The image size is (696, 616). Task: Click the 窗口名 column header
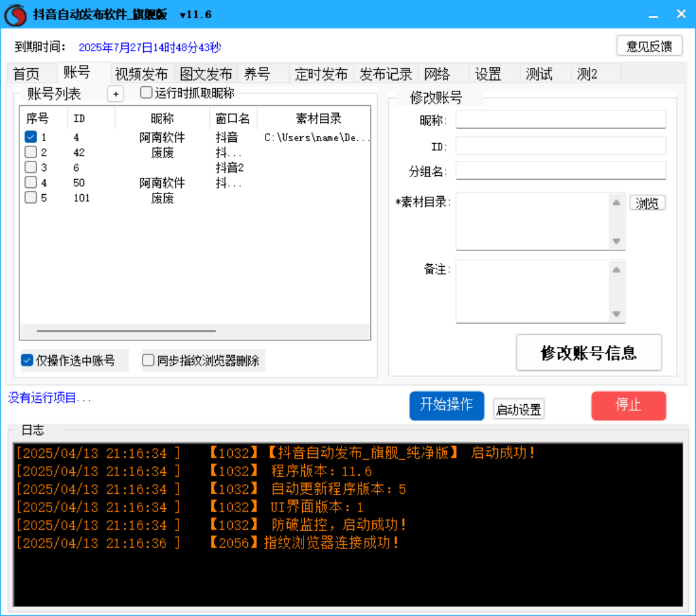(233, 119)
